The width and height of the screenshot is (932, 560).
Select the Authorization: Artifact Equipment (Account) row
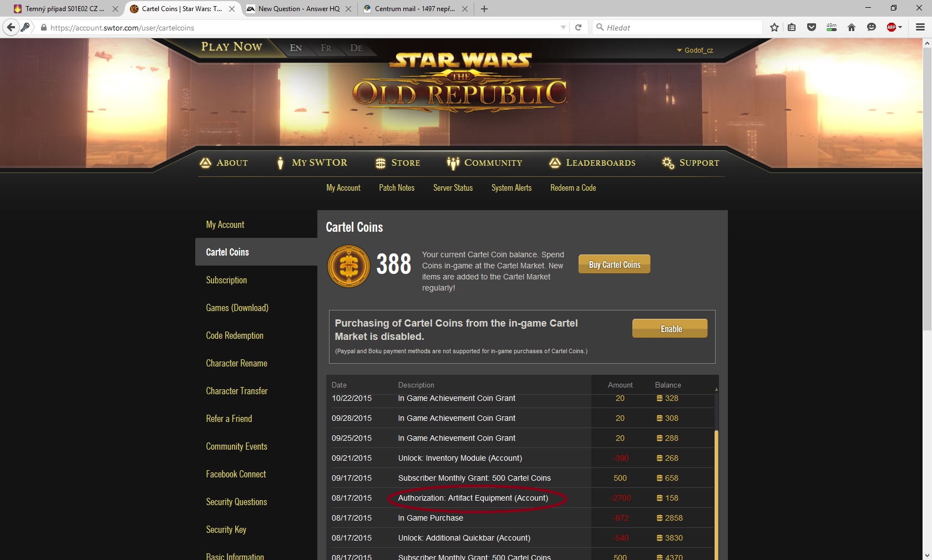coord(520,498)
